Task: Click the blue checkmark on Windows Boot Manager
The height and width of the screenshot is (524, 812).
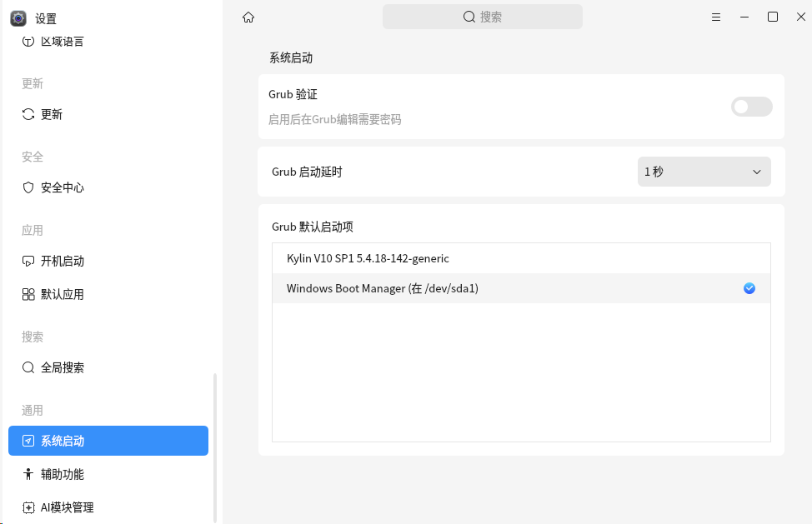Action: pos(749,288)
